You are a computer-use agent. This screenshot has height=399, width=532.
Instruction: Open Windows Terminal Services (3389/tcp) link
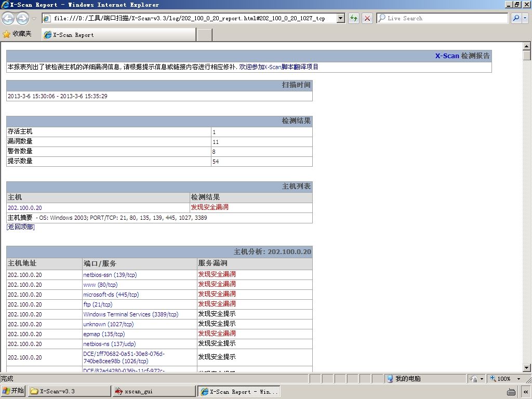(130, 314)
